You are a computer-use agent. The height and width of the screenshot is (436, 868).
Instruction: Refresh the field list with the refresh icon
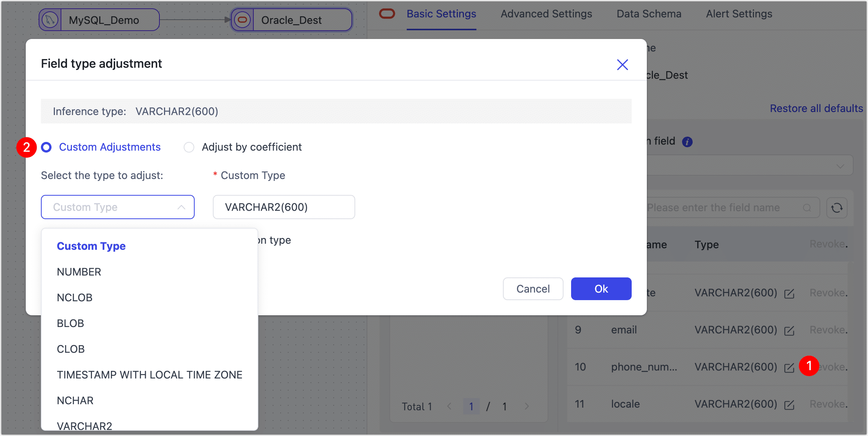point(837,207)
